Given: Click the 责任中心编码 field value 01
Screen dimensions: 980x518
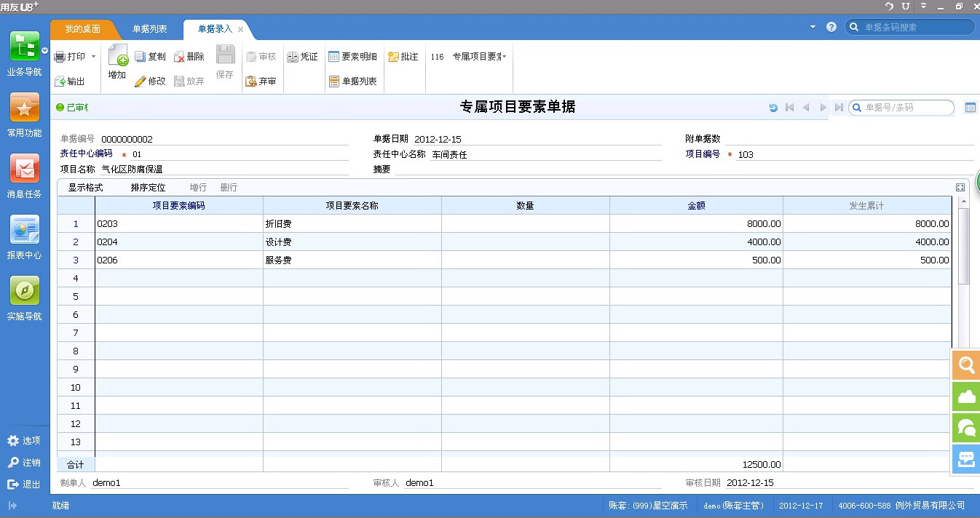Looking at the screenshot, I should [x=240, y=154].
